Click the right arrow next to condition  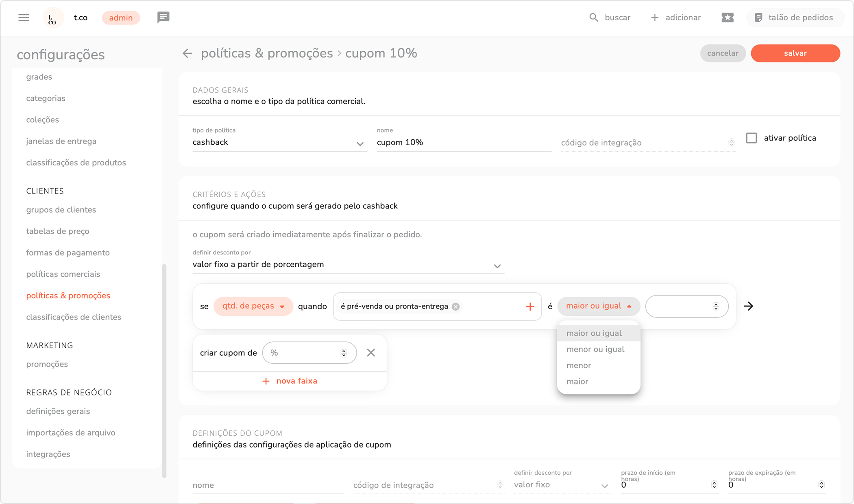pyautogui.click(x=748, y=306)
